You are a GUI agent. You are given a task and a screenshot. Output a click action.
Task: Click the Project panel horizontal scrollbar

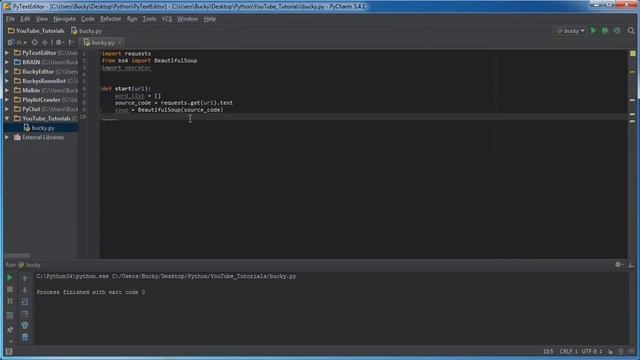pyautogui.click(x=18, y=256)
